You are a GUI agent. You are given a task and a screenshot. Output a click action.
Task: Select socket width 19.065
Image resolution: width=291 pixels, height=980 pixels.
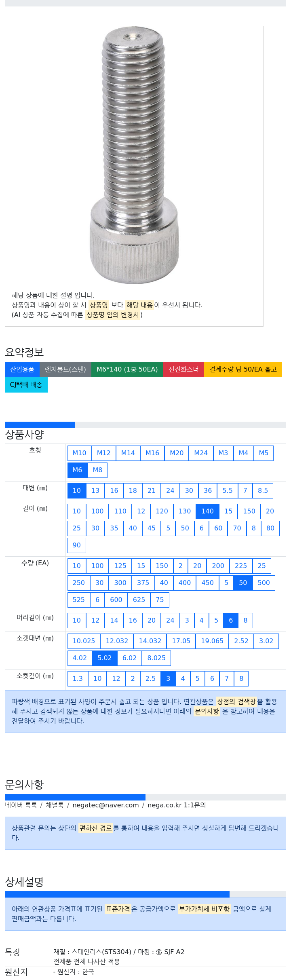click(212, 641)
